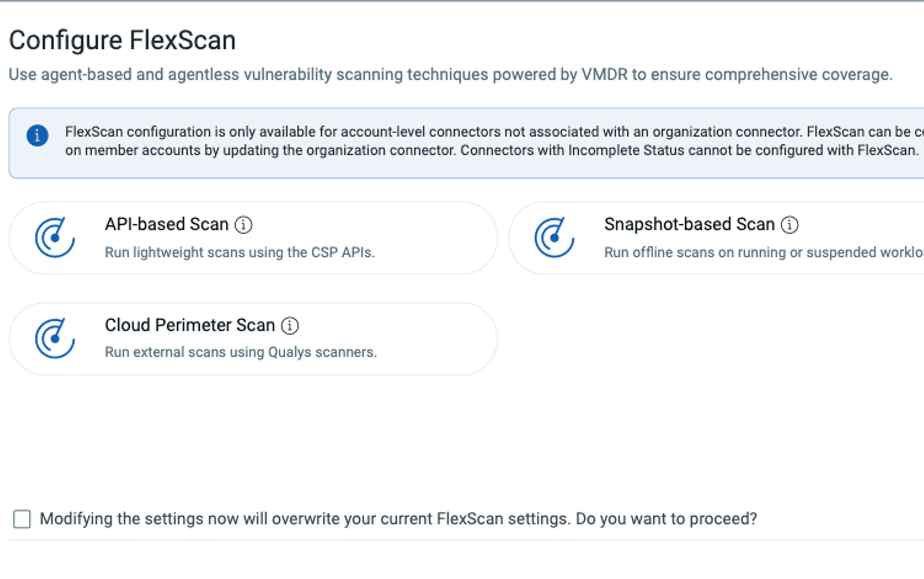Click the 'Modifying the settings now' label text
This screenshot has height=579, width=924.
point(398,519)
